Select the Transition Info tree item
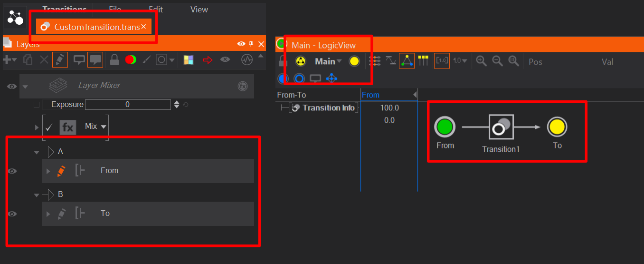 click(x=328, y=108)
